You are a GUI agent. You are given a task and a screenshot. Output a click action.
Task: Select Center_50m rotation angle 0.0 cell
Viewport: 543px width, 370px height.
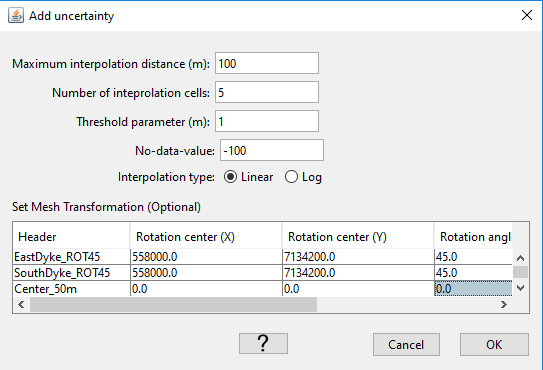coord(473,289)
